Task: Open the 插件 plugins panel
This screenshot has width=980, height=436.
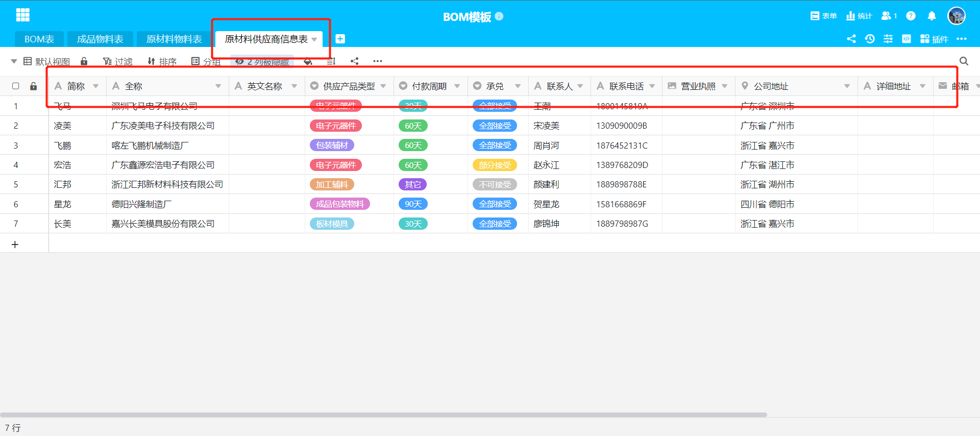Action: [x=934, y=39]
